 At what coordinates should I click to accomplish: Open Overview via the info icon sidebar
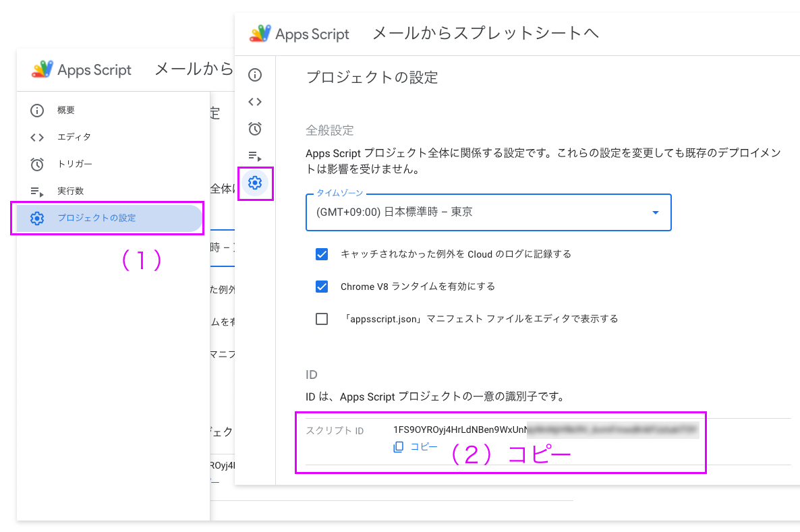[x=254, y=75]
